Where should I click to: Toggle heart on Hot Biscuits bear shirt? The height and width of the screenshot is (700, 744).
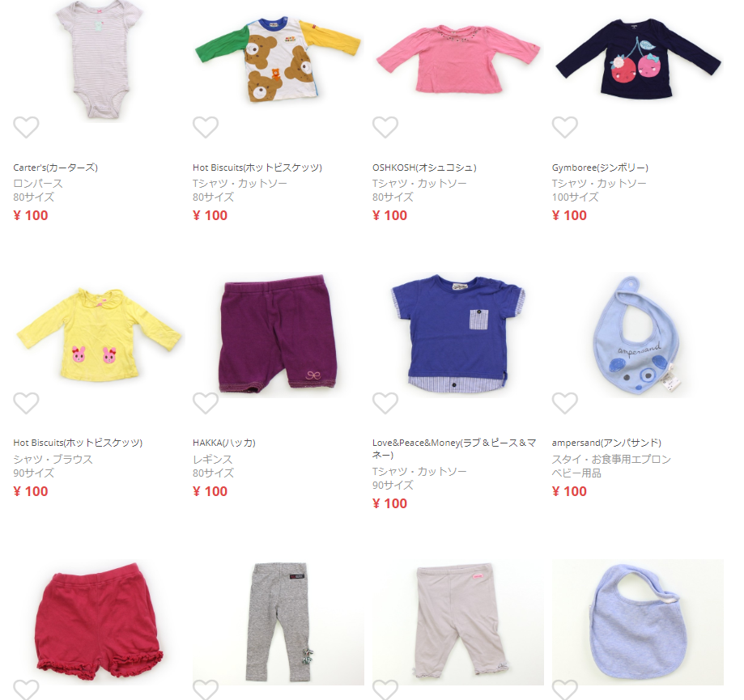pos(206,127)
